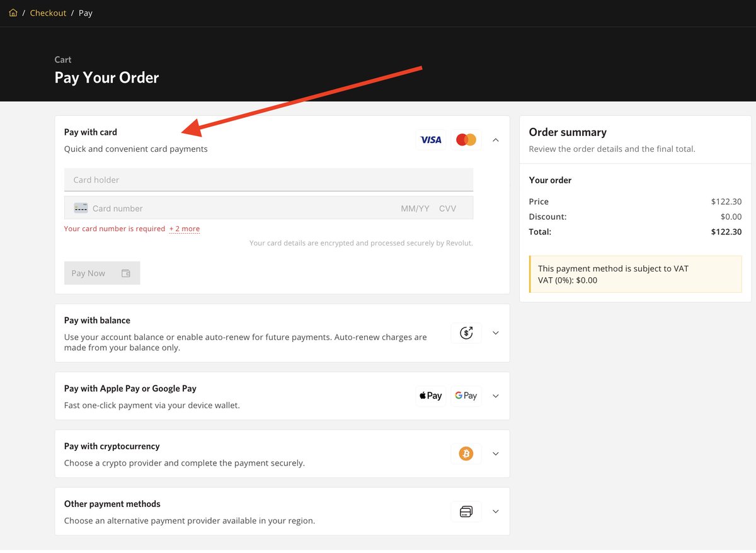Go to home via breadcrumb house icon
The image size is (756, 553).
point(13,13)
